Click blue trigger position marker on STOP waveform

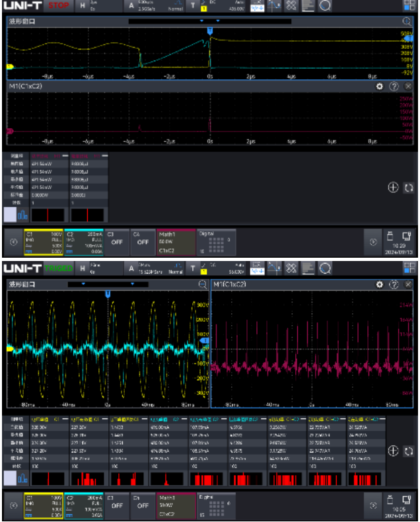211,31
